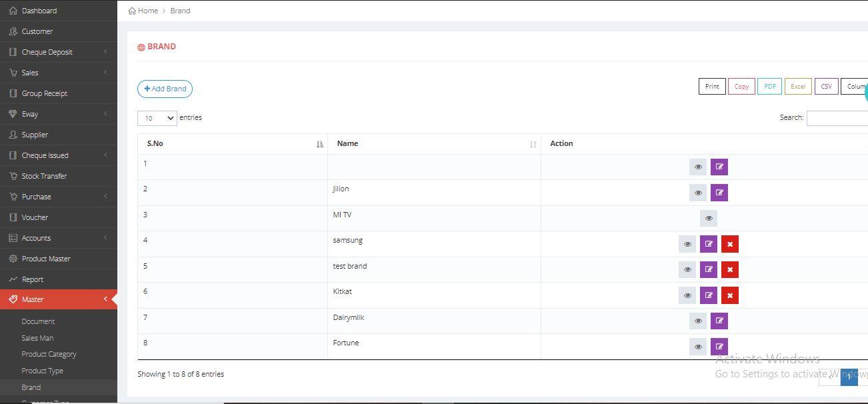Click the Search input field
This screenshot has width=868, height=404.
[x=837, y=118]
